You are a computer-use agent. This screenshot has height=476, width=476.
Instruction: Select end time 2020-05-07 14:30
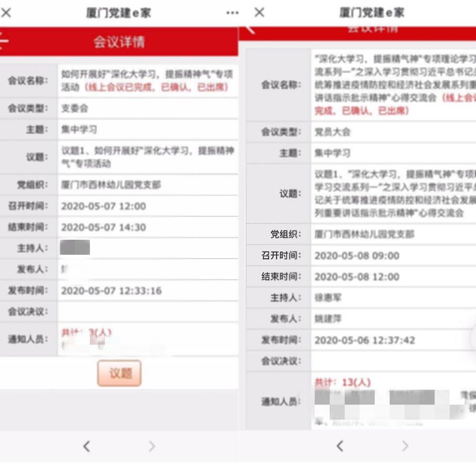pyautogui.click(x=103, y=227)
